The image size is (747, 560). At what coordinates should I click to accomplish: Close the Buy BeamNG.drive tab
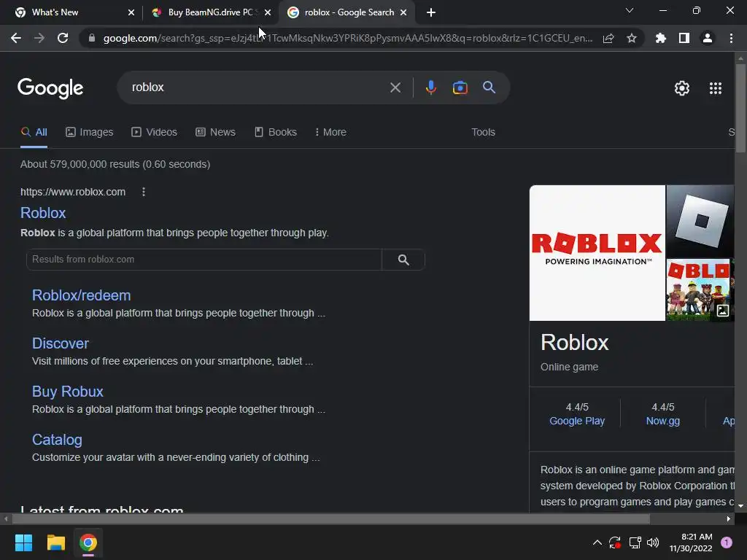coord(268,12)
